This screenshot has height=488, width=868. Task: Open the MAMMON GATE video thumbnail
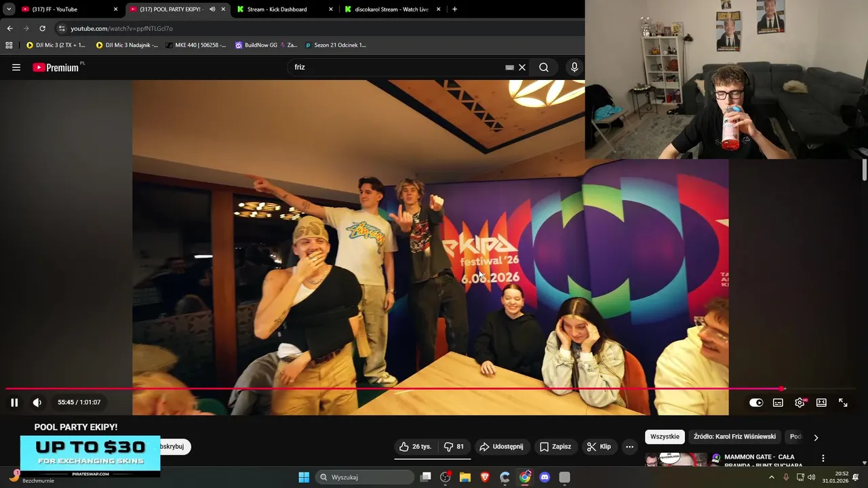click(676, 460)
